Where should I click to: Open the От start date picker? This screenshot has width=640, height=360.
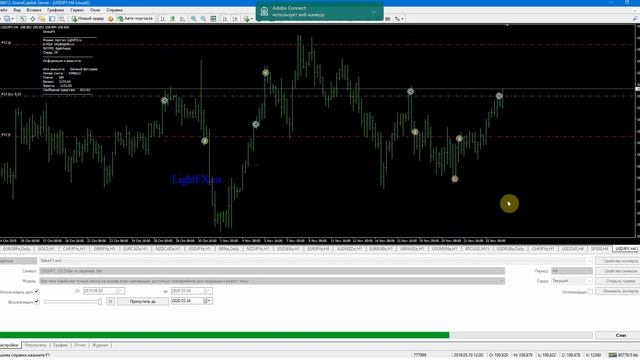[x=104, y=291]
